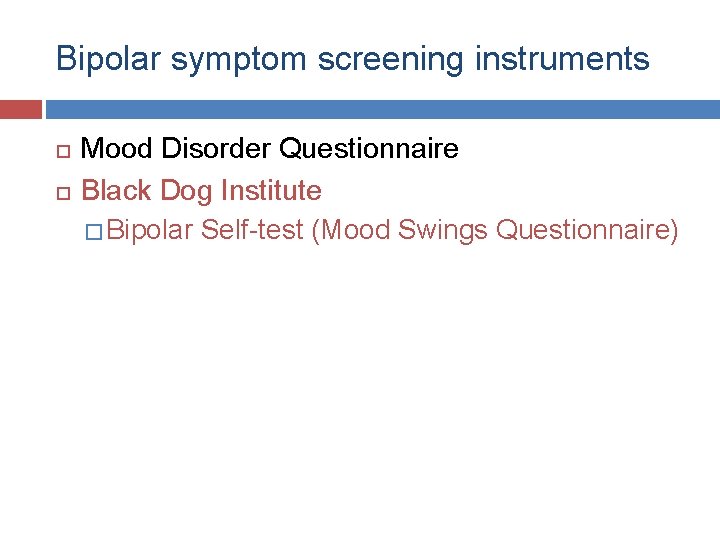Click the word Bipolar in the title

click(x=108, y=60)
